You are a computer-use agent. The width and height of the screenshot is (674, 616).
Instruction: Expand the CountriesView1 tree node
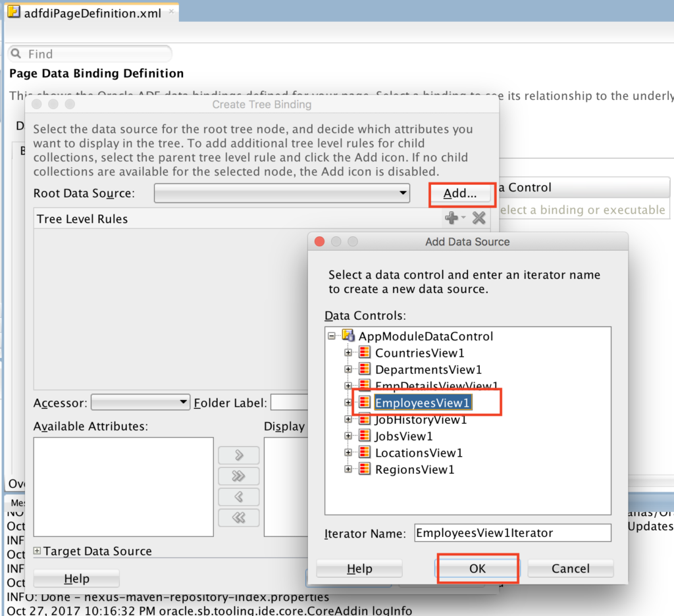click(x=348, y=352)
